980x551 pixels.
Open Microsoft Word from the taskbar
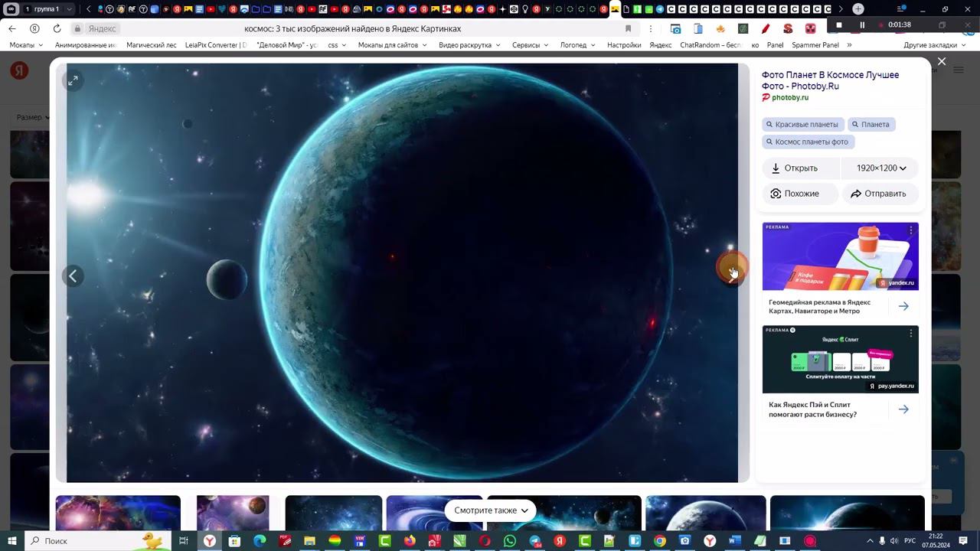tap(735, 541)
